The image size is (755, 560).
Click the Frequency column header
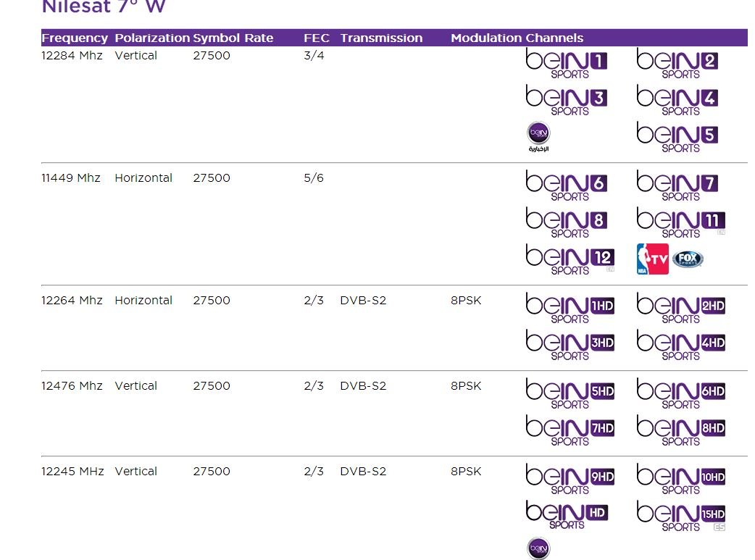[x=75, y=38]
